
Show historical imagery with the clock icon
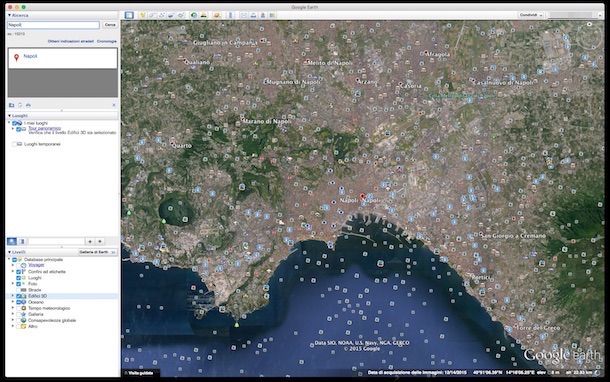tap(194, 15)
